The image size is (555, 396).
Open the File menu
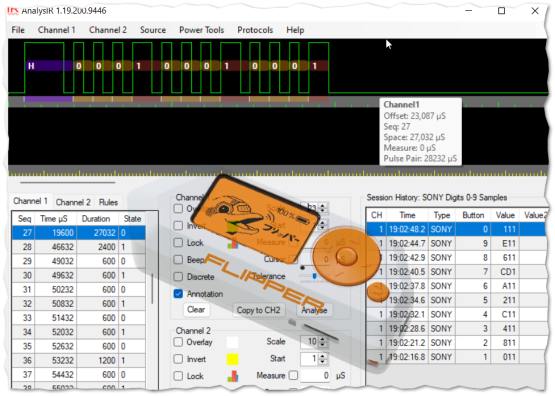[x=18, y=30]
